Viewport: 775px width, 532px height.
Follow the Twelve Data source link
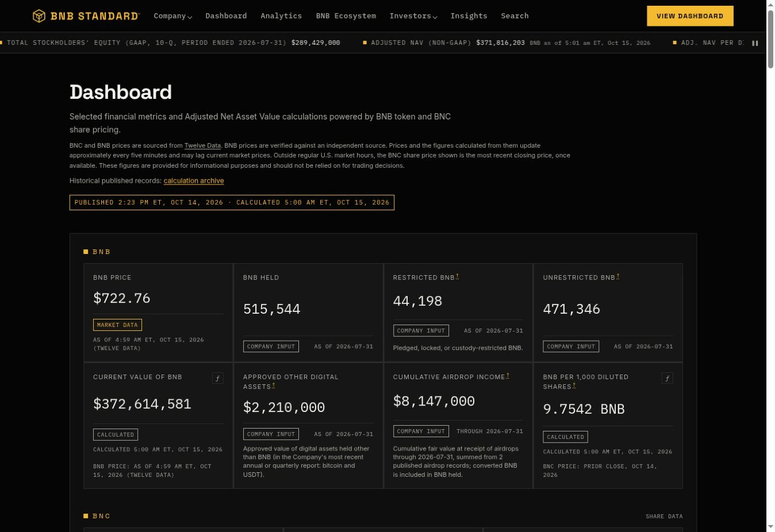[202, 146]
